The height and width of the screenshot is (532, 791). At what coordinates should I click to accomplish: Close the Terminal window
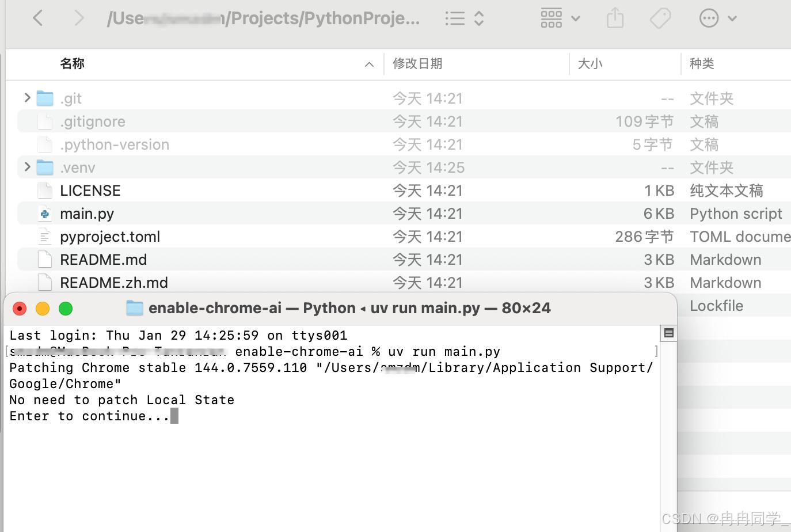20,309
